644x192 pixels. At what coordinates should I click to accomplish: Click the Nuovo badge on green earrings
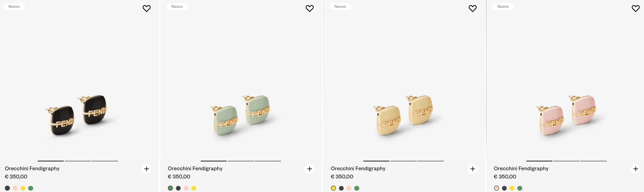(177, 6)
